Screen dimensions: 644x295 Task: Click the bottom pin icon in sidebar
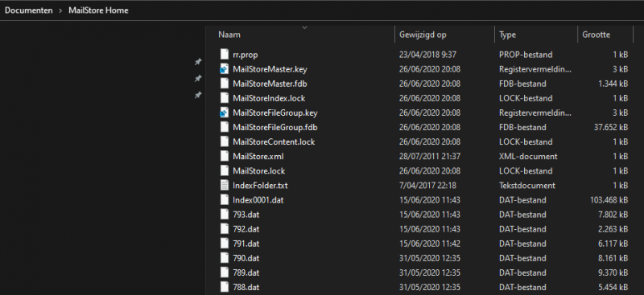198,95
